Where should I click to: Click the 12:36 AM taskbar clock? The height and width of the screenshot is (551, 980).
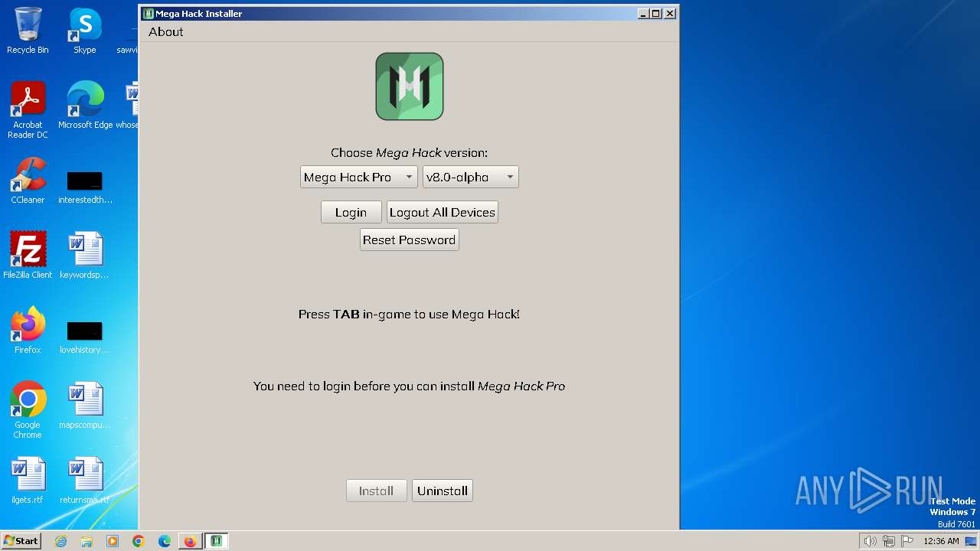coord(941,541)
